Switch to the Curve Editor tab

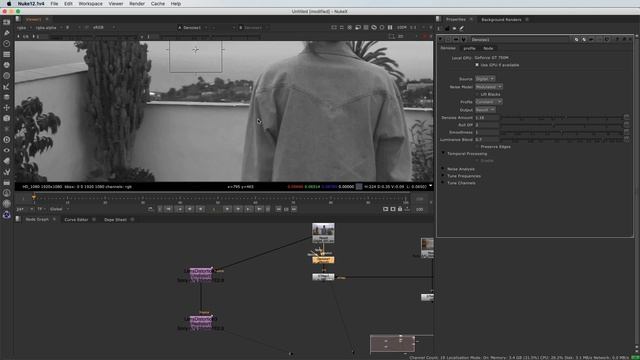click(76, 220)
